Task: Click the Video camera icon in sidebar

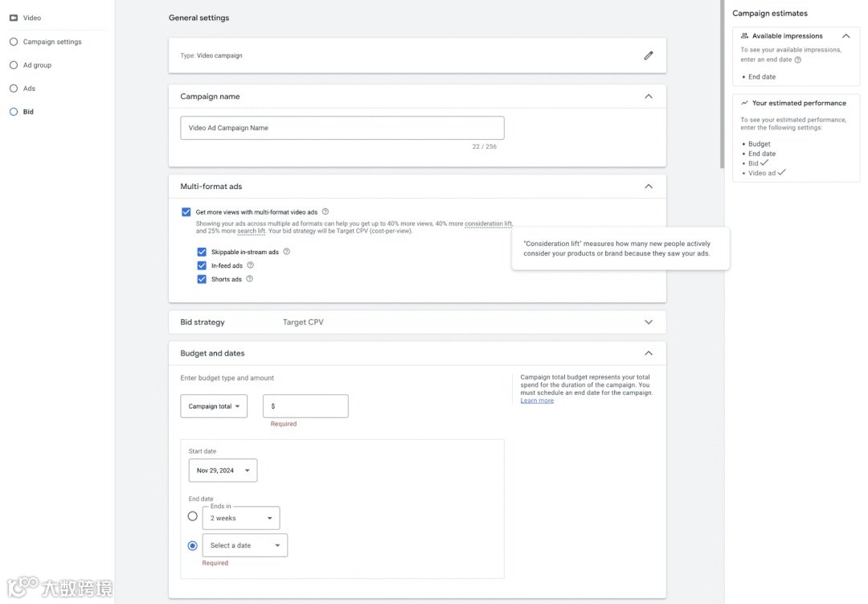Action: point(14,18)
